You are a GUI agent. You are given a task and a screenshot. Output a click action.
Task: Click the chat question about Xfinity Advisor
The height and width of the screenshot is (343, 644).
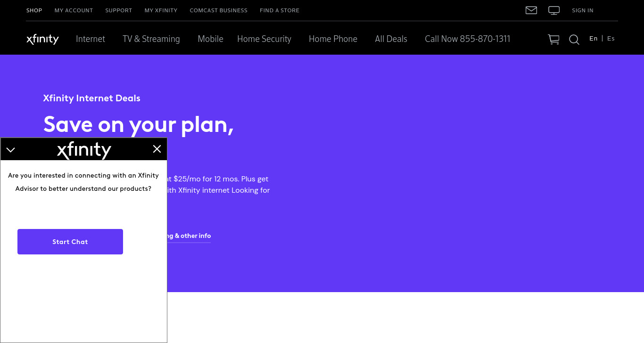pyautogui.click(x=83, y=182)
